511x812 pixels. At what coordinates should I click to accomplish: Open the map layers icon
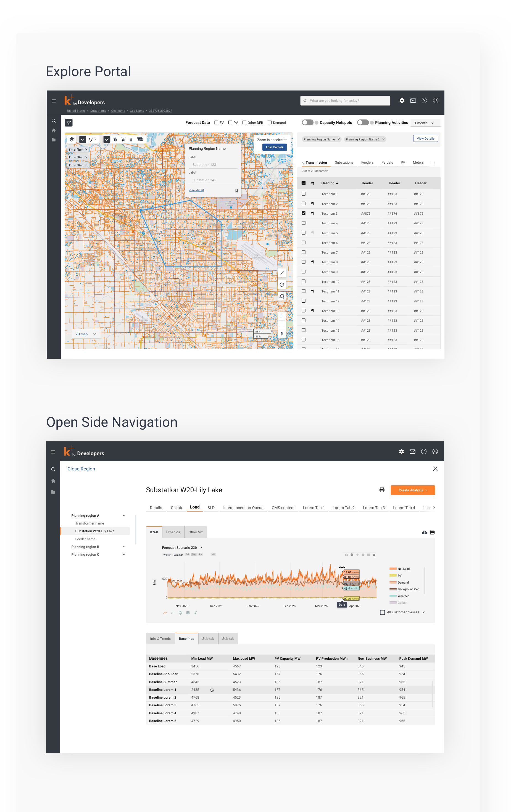point(72,139)
